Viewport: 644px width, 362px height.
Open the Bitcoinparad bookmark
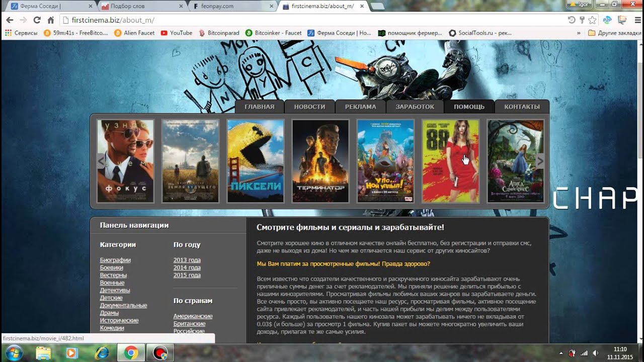click(219, 33)
